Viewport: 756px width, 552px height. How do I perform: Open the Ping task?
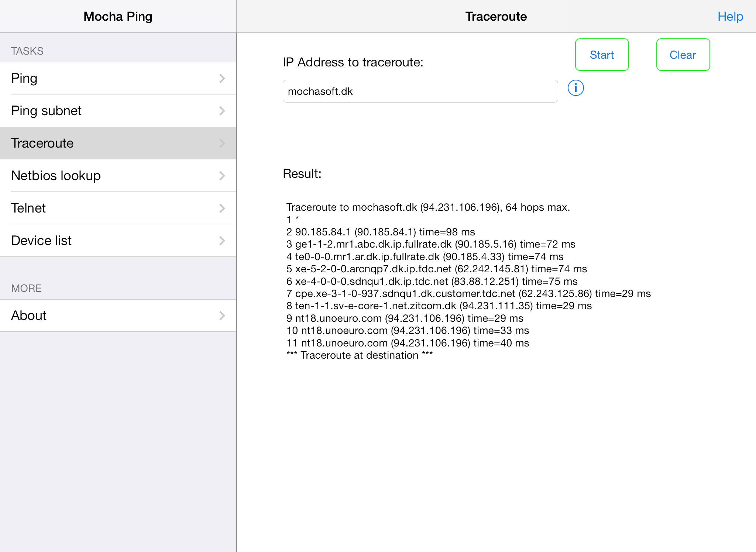[118, 78]
